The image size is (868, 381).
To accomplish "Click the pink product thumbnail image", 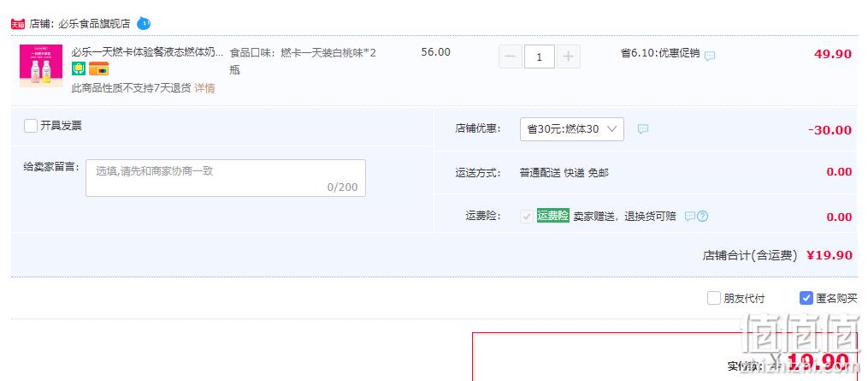I will (x=41, y=65).
